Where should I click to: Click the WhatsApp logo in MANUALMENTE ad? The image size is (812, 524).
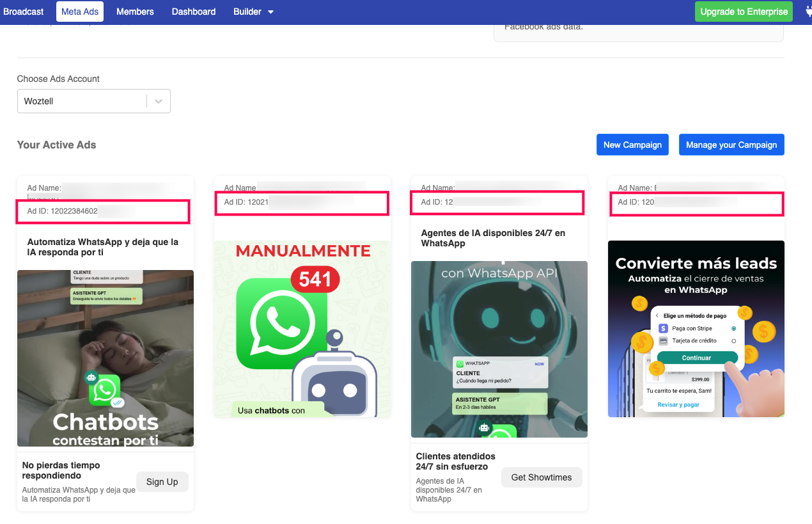click(281, 324)
